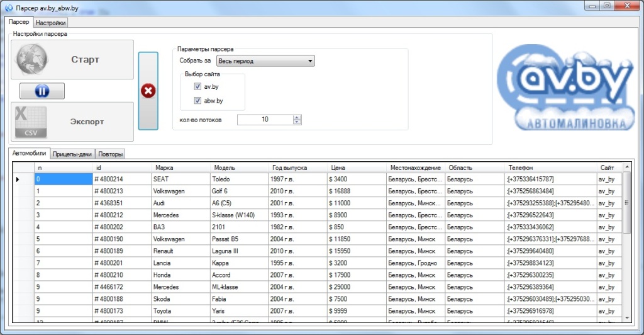Viewport: 644px width, 335px height.
Task: Toggle the av.by site checkbox
Action: click(197, 86)
